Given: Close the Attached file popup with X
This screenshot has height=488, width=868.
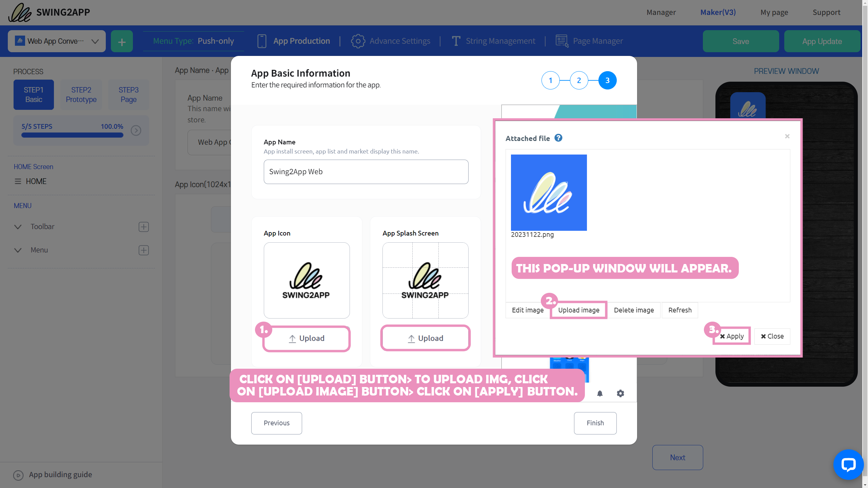Looking at the screenshot, I should (787, 136).
